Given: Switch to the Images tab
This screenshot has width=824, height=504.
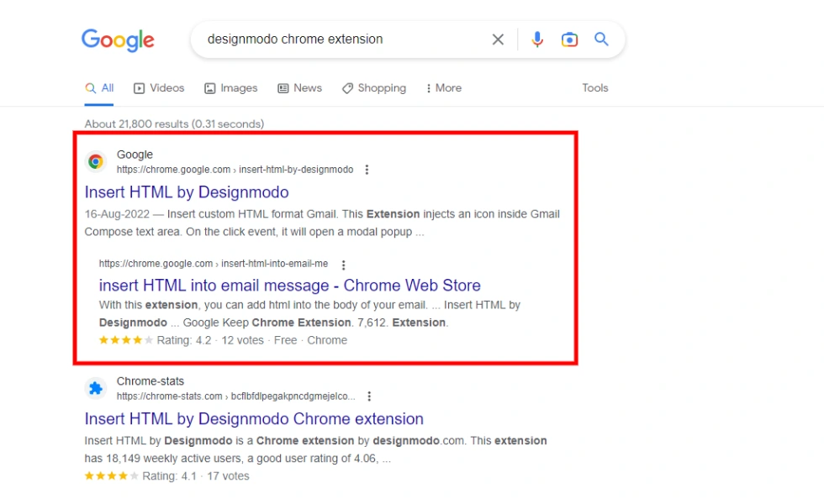Looking at the screenshot, I should pos(231,88).
